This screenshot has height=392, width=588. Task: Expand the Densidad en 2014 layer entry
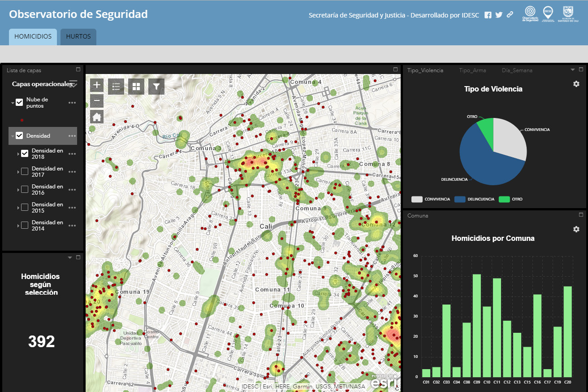tap(19, 225)
